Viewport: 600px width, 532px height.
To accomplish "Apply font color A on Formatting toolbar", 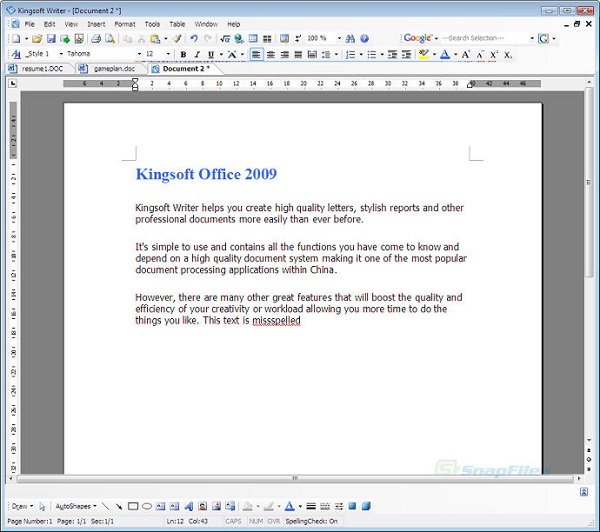I will [445, 55].
